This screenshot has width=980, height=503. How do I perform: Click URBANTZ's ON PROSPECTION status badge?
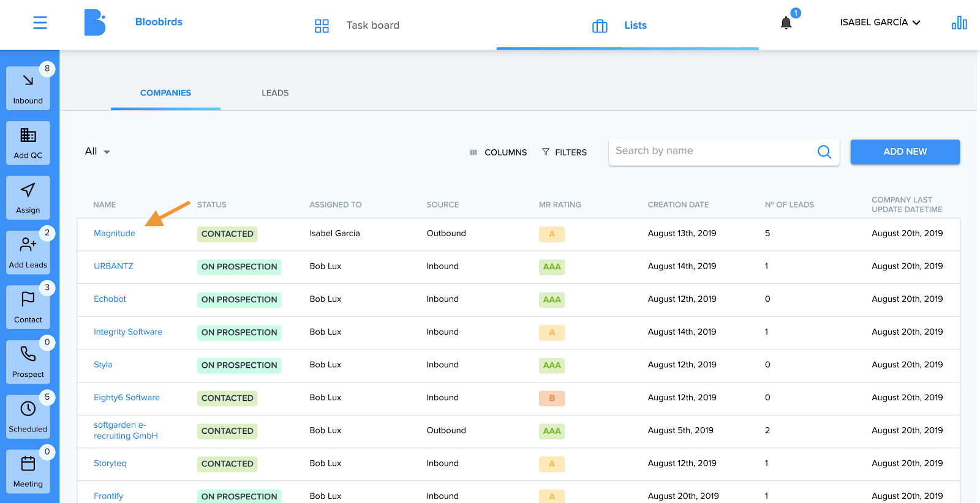coord(239,267)
